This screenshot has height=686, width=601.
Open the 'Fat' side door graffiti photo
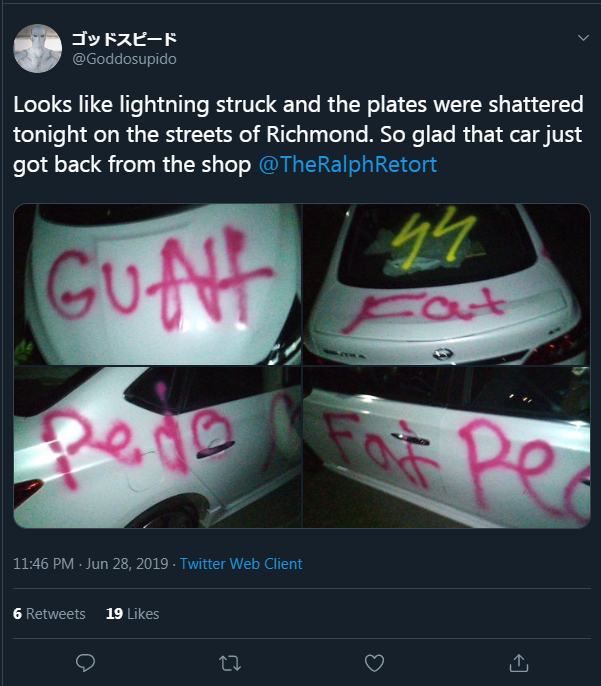tap(447, 447)
